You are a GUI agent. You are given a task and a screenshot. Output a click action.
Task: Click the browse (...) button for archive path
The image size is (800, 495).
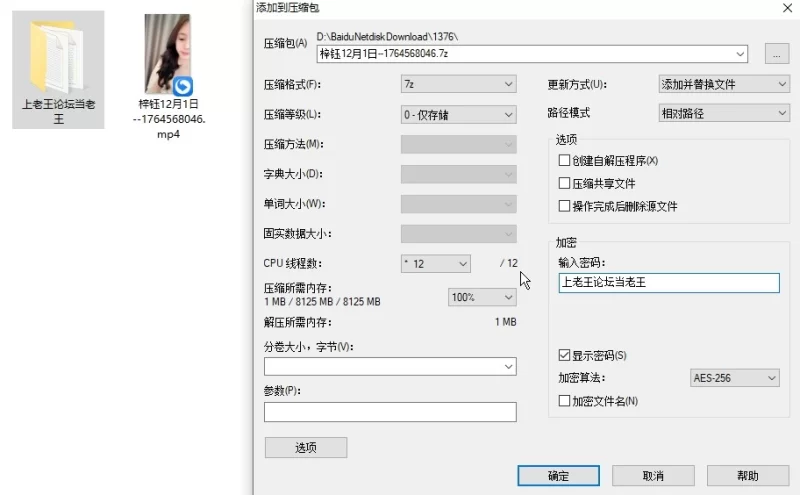coord(776,53)
